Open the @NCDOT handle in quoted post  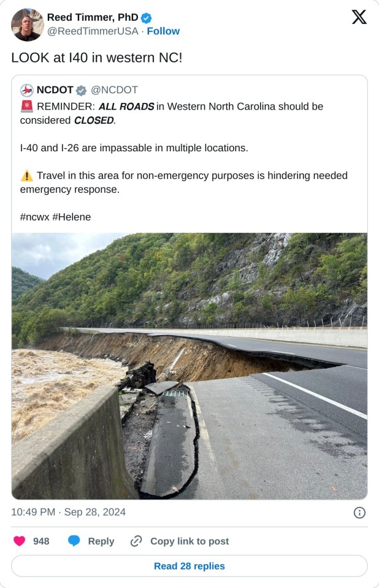114,90
